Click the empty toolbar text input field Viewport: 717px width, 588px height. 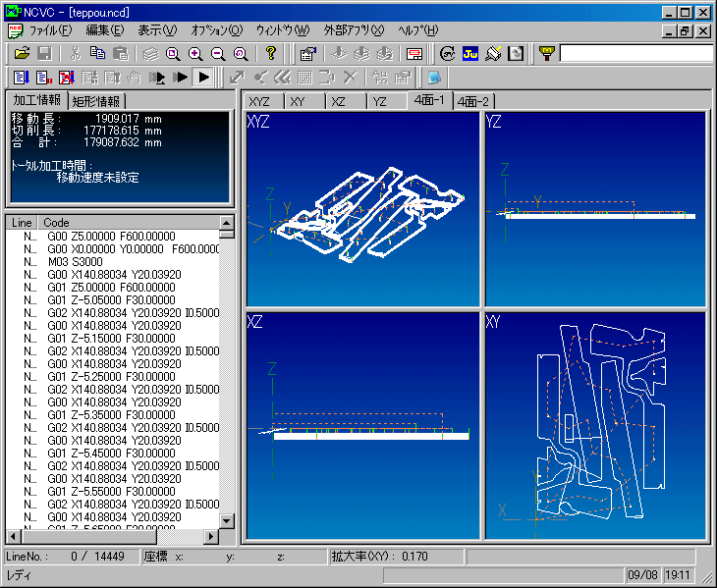pos(636,54)
